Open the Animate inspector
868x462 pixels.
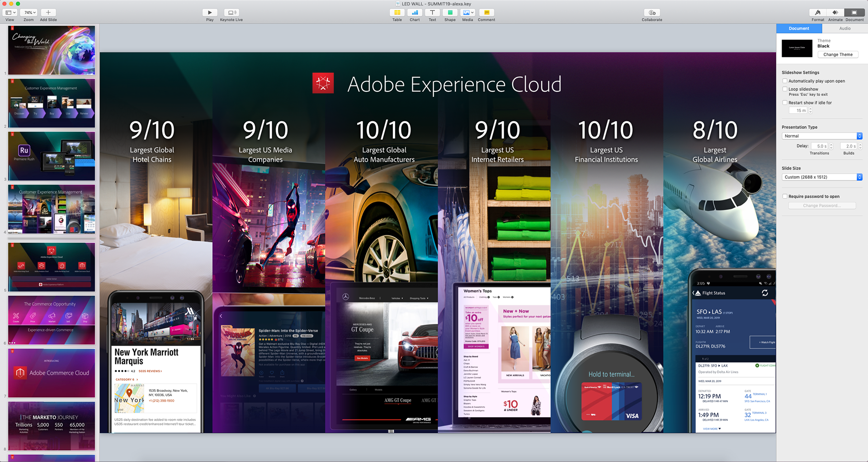(x=835, y=13)
